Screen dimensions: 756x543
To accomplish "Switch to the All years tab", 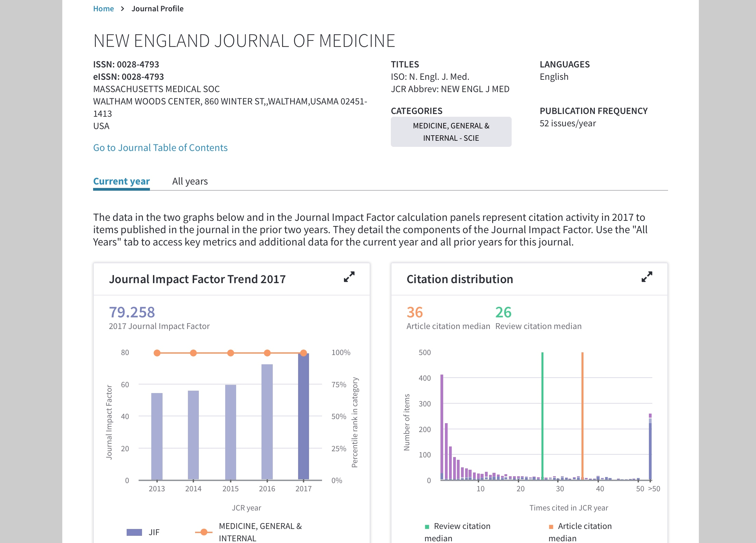I will coord(190,181).
